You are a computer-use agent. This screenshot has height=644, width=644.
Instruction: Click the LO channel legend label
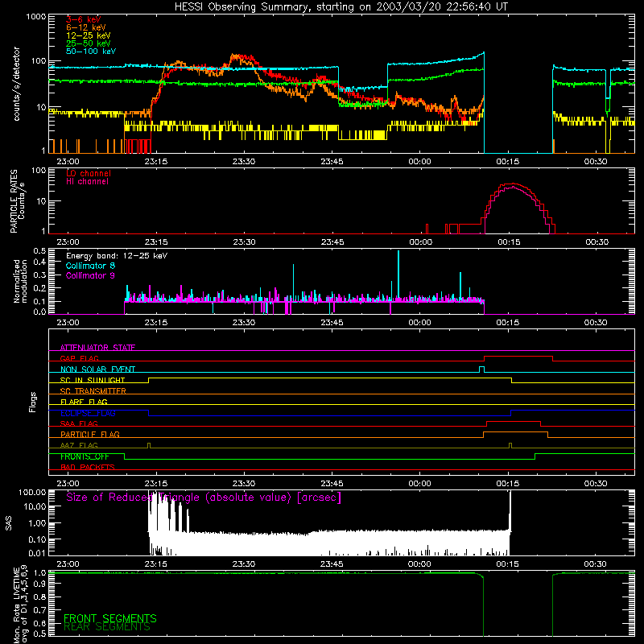[x=89, y=173]
